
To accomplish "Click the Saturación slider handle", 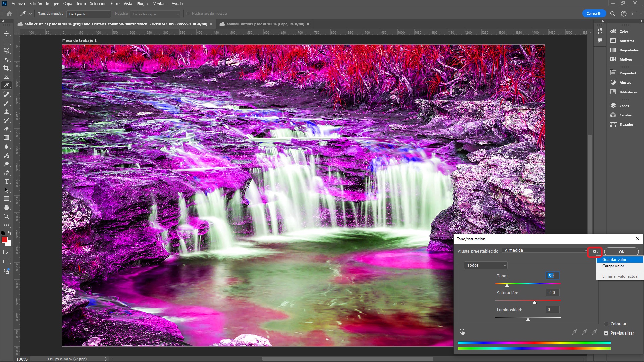I will pos(535,302).
